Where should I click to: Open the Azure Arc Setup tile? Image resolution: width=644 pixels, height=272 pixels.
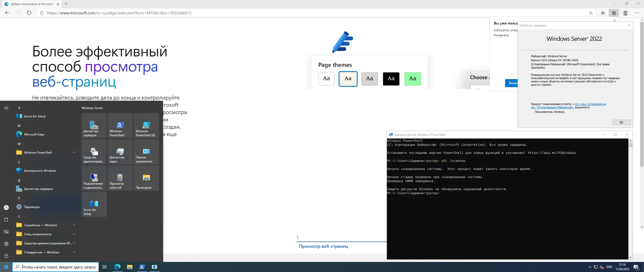pyautogui.click(x=94, y=204)
